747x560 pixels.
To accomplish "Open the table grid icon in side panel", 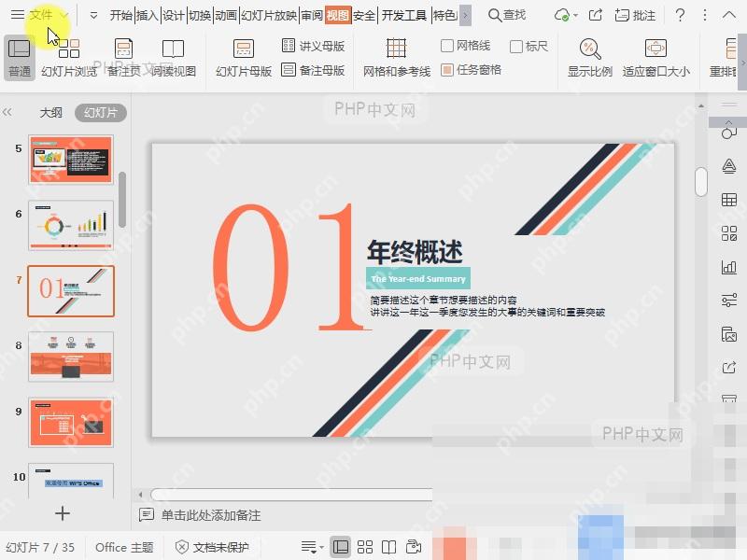I will click(x=729, y=200).
